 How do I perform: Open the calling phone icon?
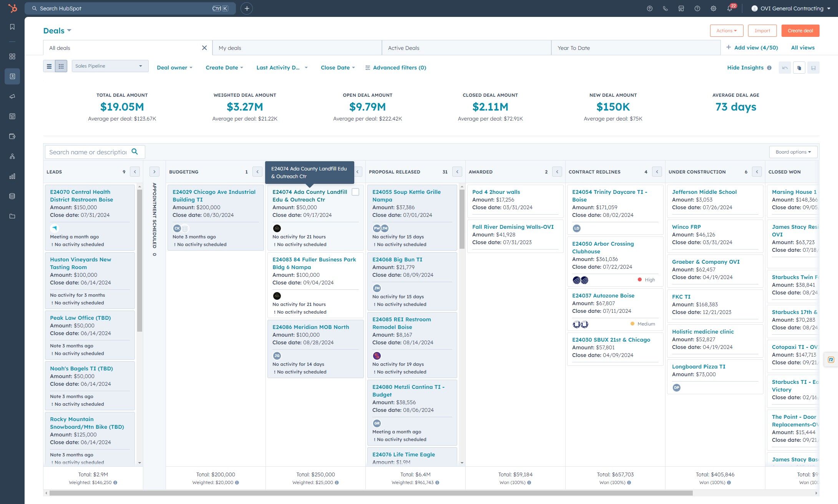pos(665,8)
